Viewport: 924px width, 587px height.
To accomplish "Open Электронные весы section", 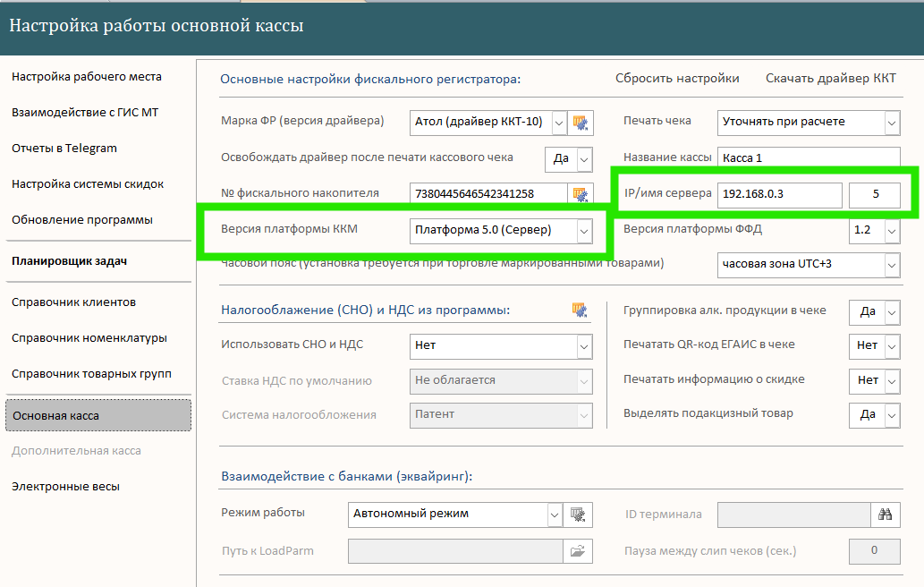I will [65, 487].
